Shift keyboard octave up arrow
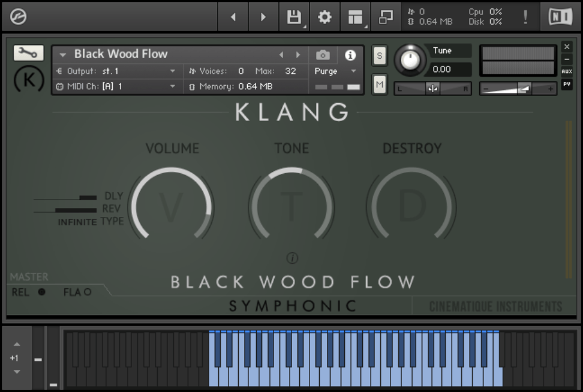This screenshot has height=392, width=583. click(x=17, y=345)
